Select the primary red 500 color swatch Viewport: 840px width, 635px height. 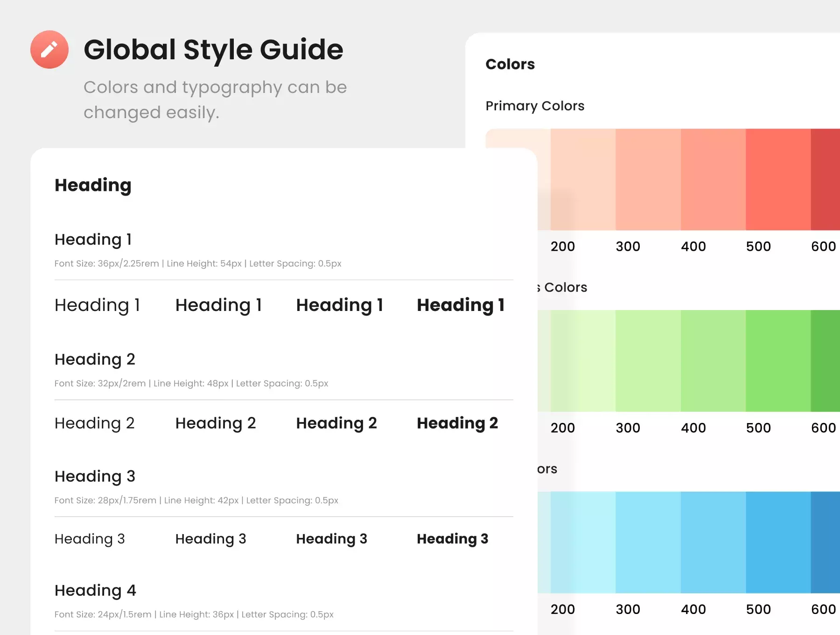778,179
